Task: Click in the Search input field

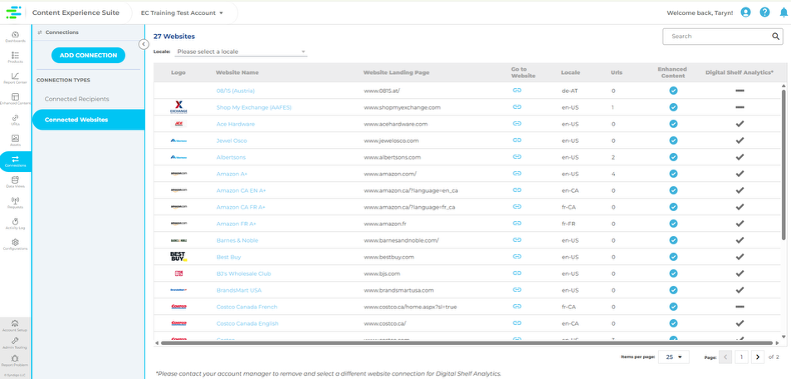Action: pos(717,36)
